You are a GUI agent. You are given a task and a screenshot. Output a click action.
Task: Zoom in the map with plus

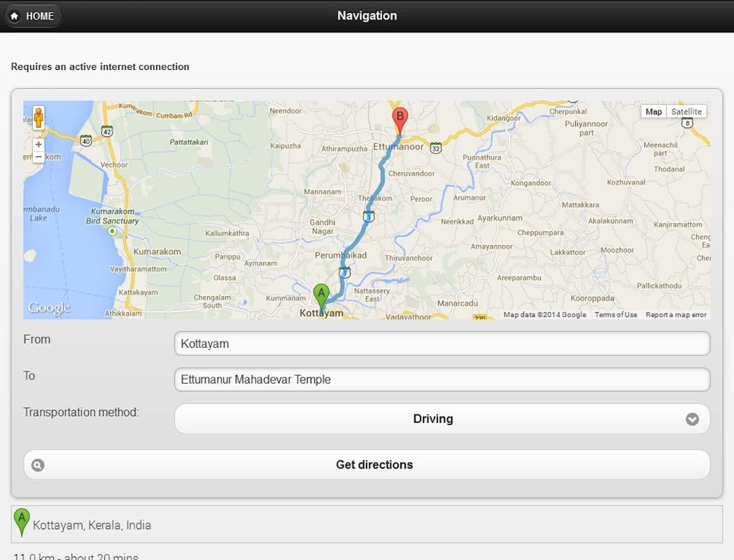click(x=39, y=145)
